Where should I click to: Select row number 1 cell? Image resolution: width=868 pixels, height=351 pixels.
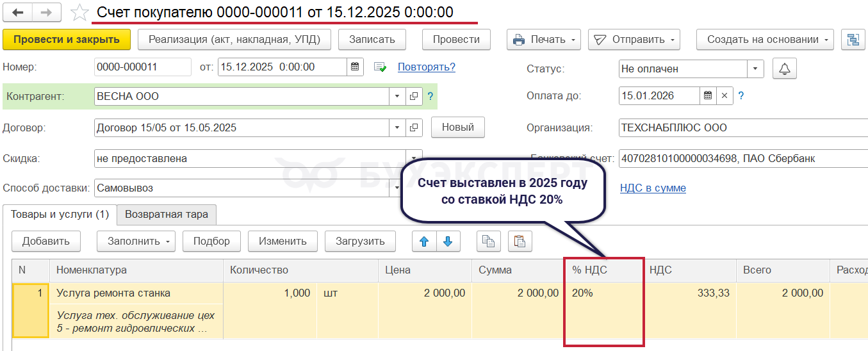31,311
